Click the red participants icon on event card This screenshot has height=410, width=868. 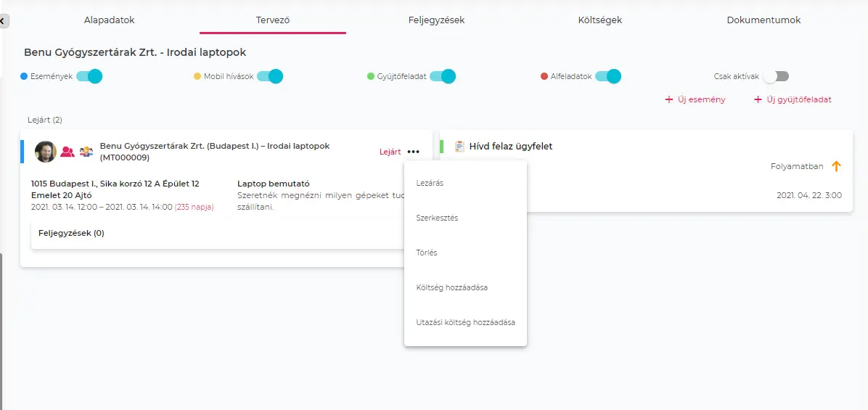67,152
